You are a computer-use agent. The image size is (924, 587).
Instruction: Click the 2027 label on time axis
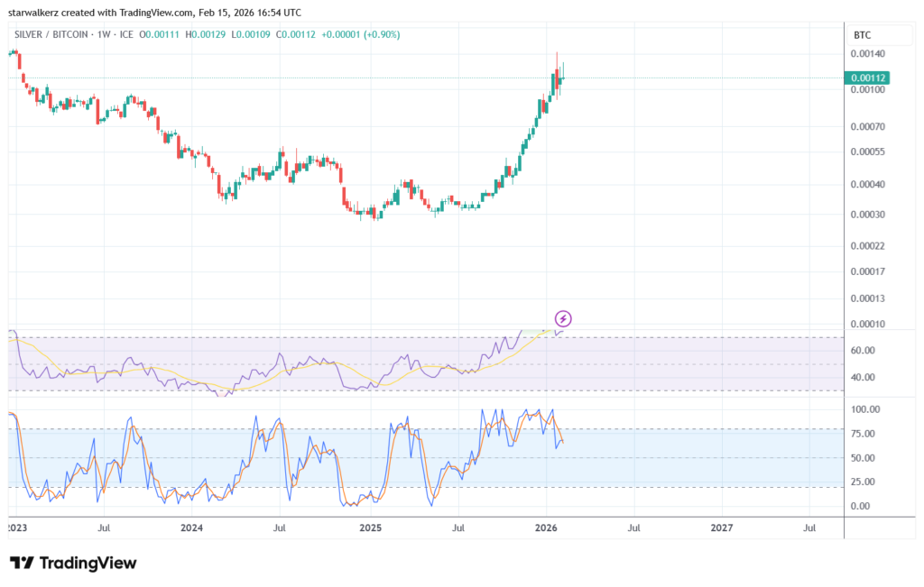(722, 526)
